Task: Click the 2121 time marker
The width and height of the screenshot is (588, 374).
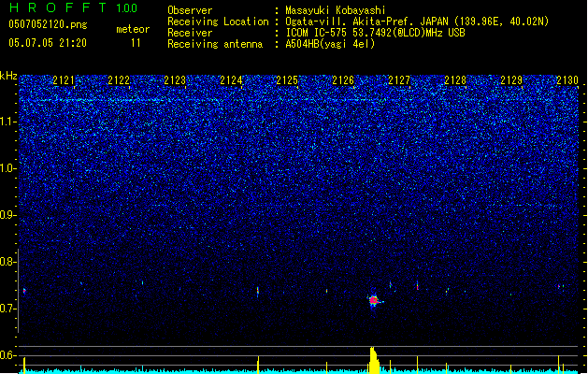Action: [64, 80]
